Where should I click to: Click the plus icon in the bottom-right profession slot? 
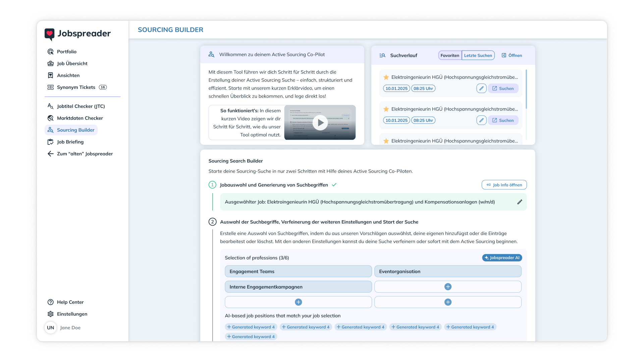[x=448, y=302]
